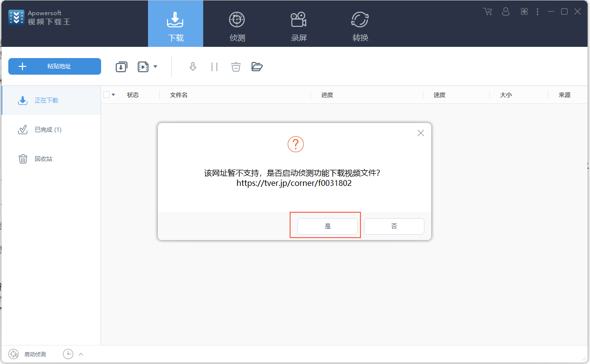Open the scheduled task clock icon
This screenshot has width=590, height=364.
(68, 354)
